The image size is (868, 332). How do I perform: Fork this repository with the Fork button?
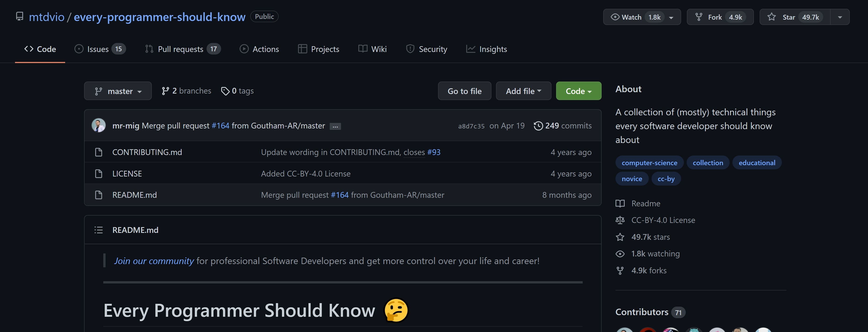click(720, 17)
